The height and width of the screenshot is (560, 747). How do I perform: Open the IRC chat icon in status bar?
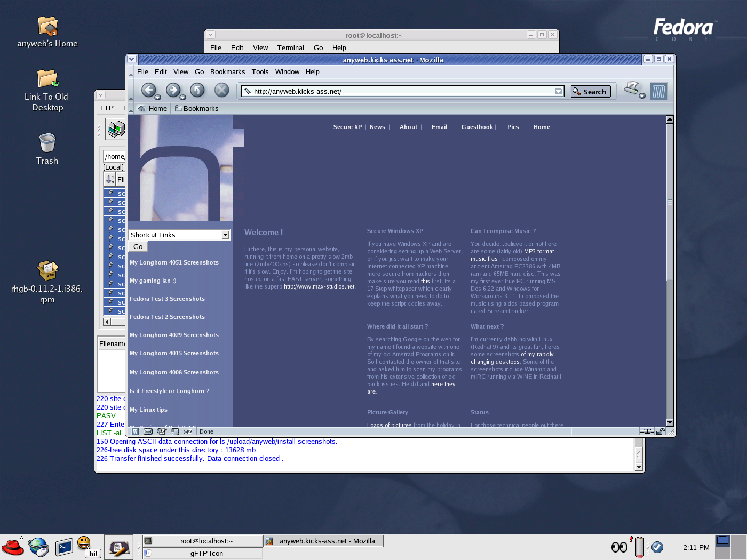coord(188,431)
